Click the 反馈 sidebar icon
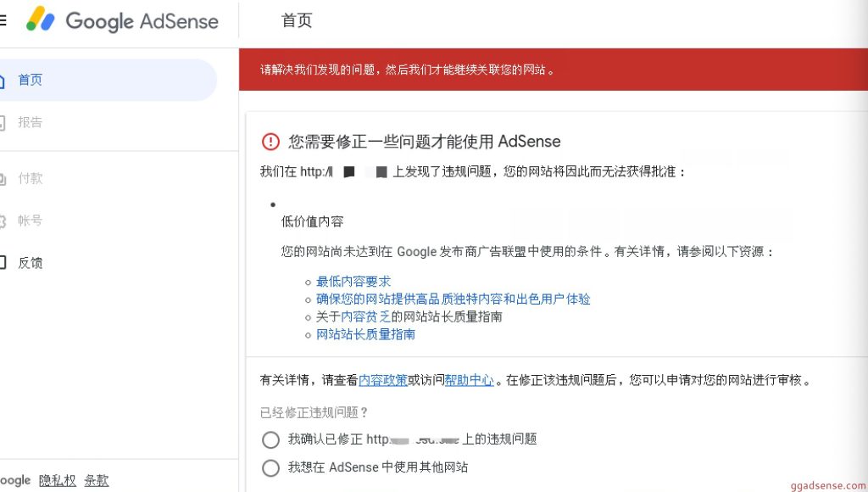The image size is (868, 492). click(x=3, y=262)
